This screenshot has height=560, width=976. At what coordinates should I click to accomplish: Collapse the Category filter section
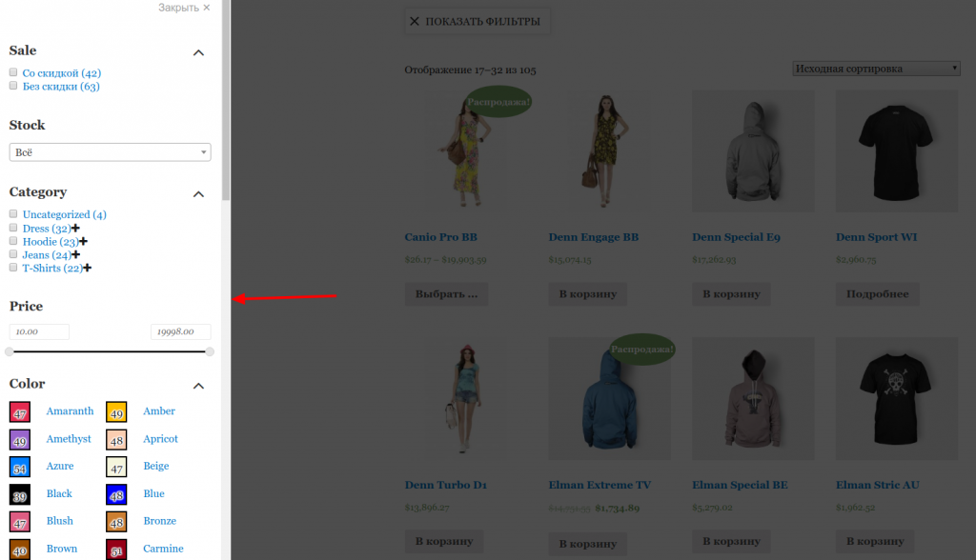pos(198,194)
